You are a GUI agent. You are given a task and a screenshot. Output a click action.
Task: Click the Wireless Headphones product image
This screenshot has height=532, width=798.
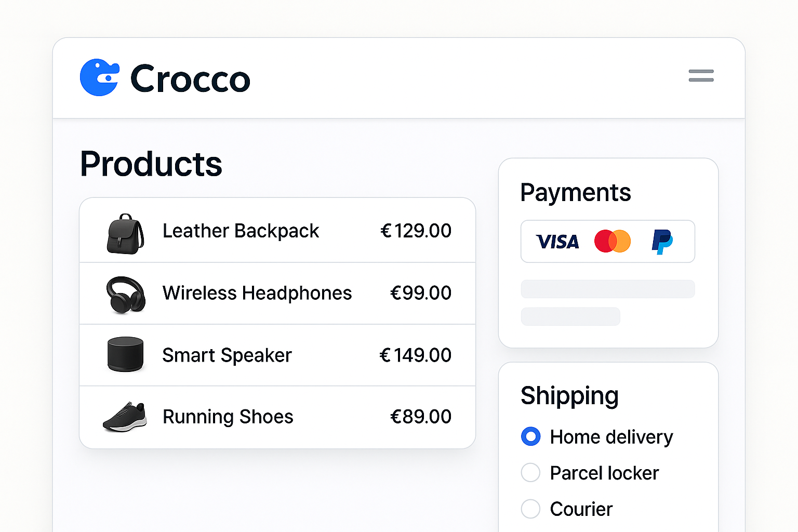pyautogui.click(x=126, y=295)
